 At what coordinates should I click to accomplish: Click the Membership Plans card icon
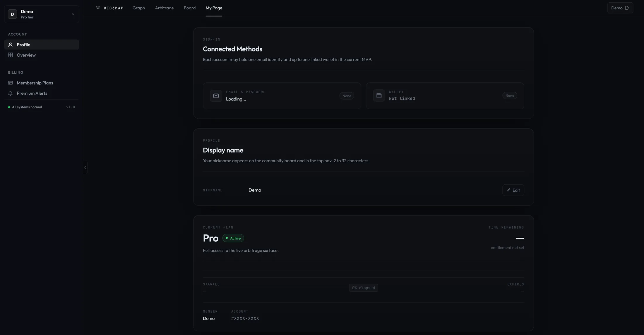click(x=10, y=83)
